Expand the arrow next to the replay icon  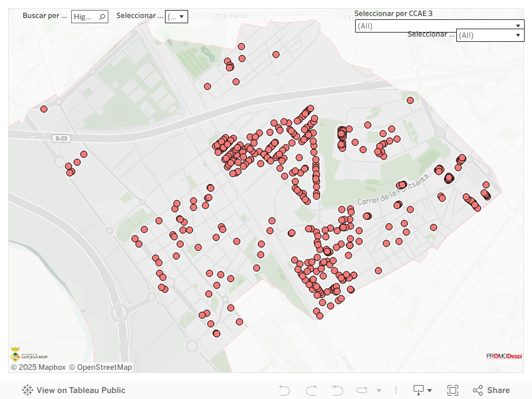(379, 390)
